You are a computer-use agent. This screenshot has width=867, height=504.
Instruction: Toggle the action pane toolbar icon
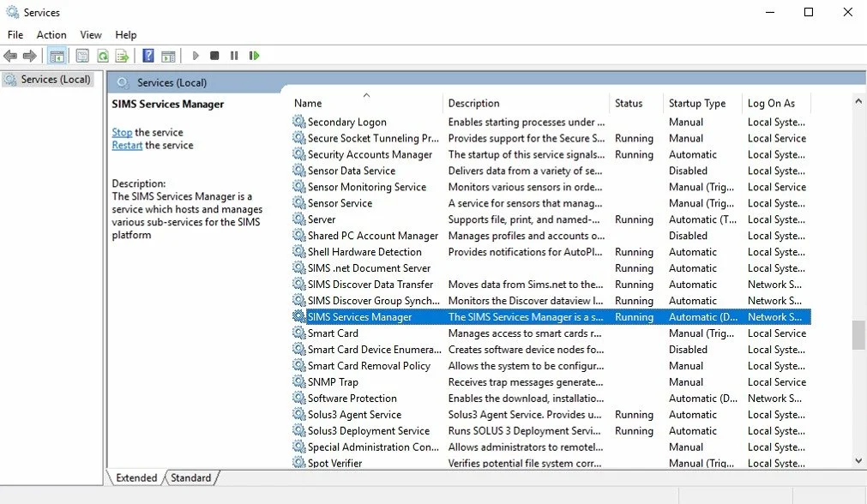click(x=169, y=56)
